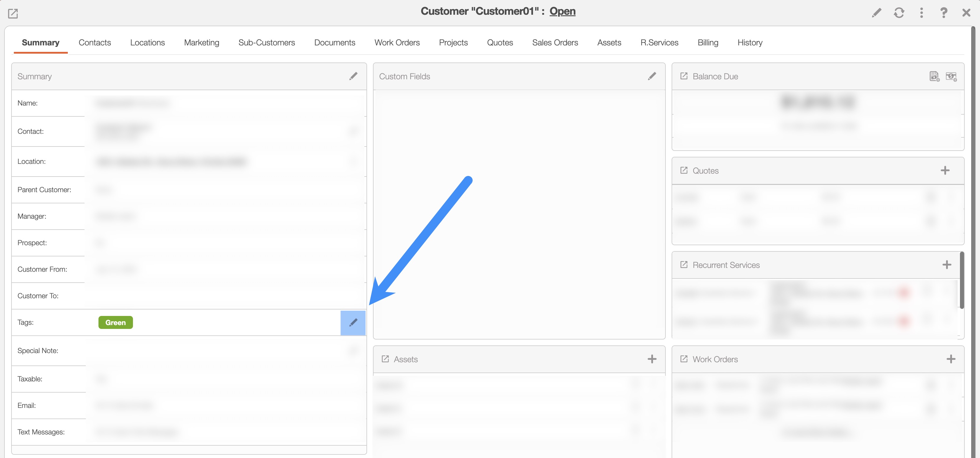Screen dimensions: 980x458
Task: Add a recurrent service with plus
Action: 946,265
